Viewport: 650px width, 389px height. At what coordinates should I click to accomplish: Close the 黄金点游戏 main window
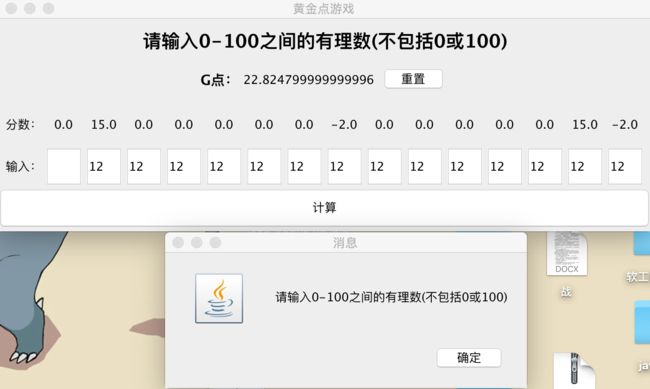11,8
